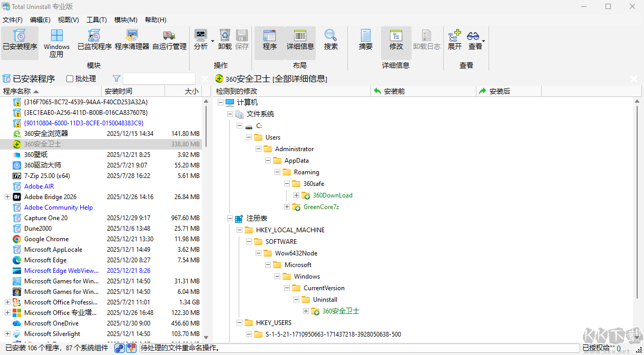Click the 检测到的修改 column header
Image resolution: width=644 pixels, height=355 pixels.
(x=292, y=91)
